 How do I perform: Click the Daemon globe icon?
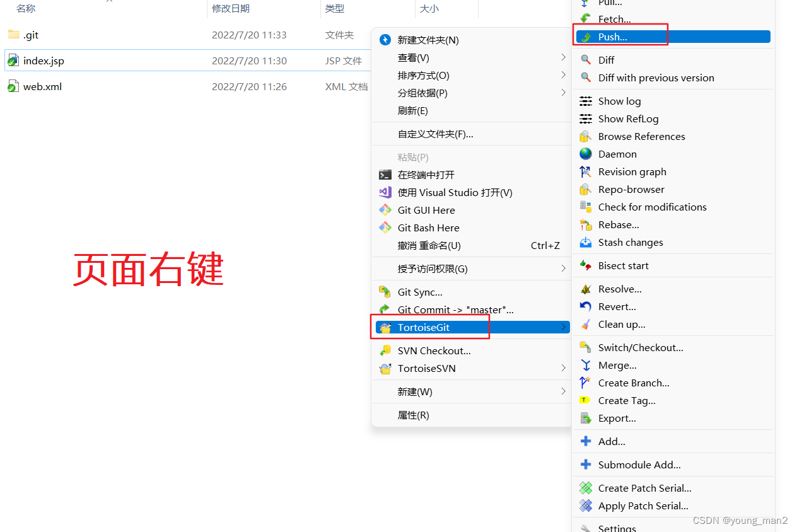pos(586,154)
